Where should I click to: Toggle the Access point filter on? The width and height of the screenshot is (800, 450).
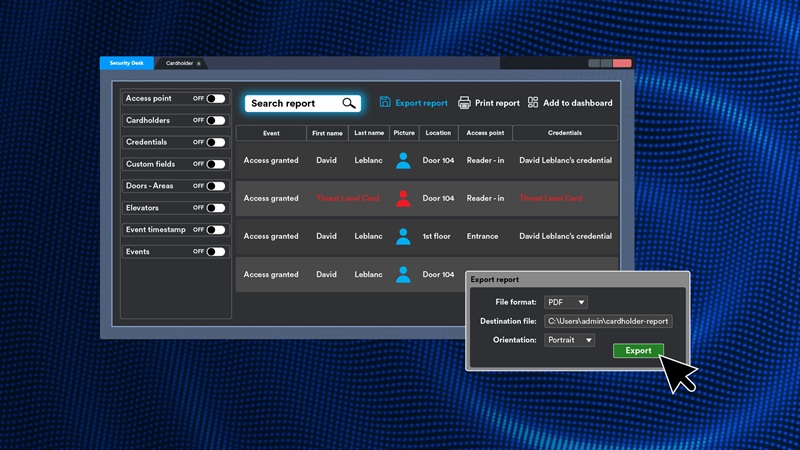click(215, 99)
